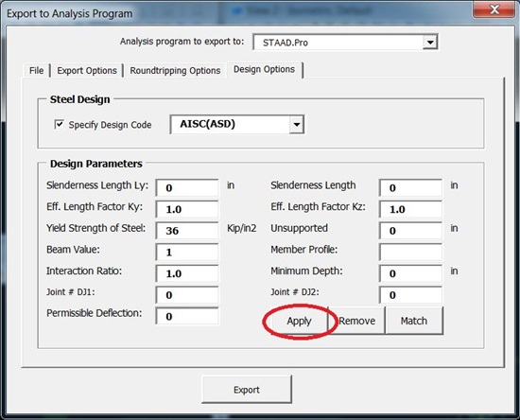The image size is (520, 420).
Task: Switch to the File tab
Action: pos(37,71)
